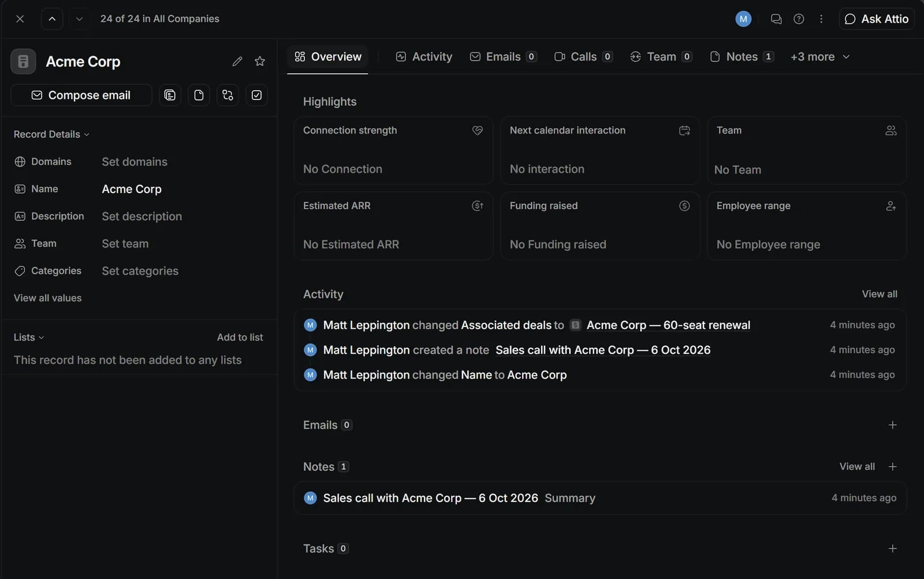Click the blank page icon button in the action row
Image resolution: width=924 pixels, height=579 pixels.
pyautogui.click(x=199, y=95)
